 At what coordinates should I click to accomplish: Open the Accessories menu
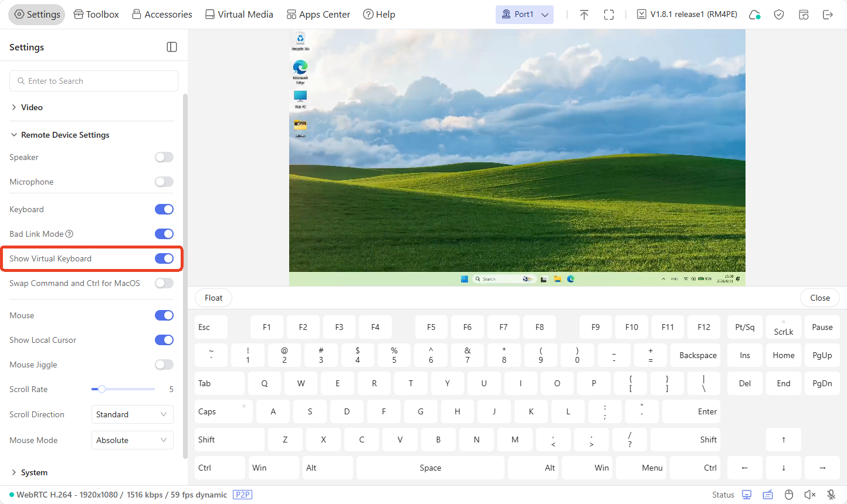click(x=162, y=15)
